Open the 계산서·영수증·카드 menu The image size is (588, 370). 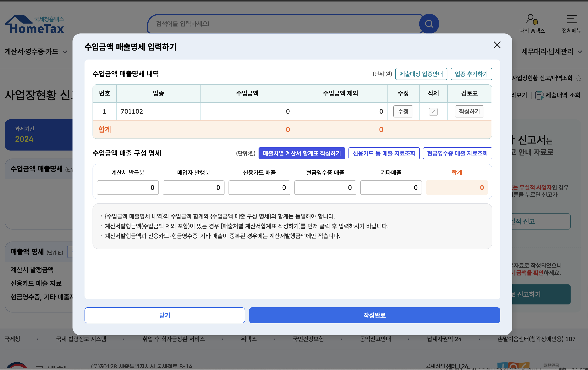click(x=31, y=52)
